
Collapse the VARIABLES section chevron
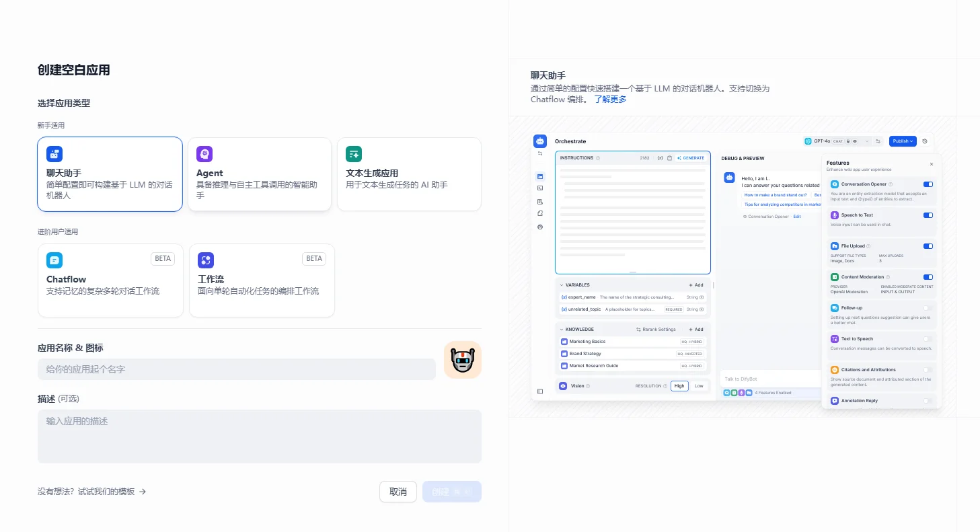[562, 285]
